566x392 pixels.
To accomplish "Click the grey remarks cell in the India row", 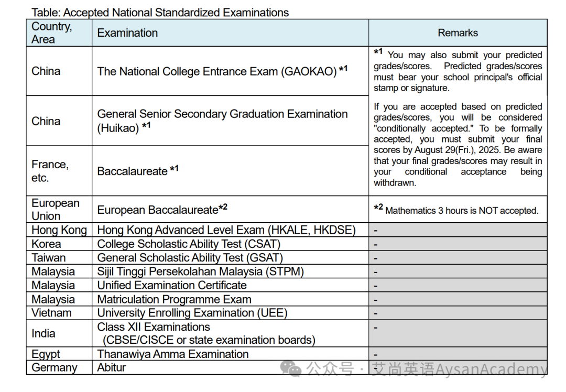I will (x=458, y=333).
